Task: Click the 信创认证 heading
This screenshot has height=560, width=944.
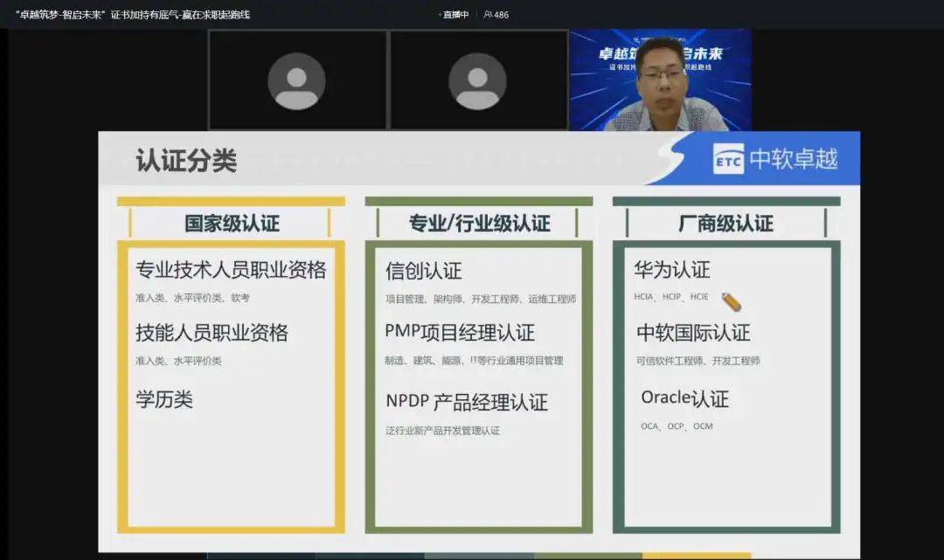Action: click(423, 272)
